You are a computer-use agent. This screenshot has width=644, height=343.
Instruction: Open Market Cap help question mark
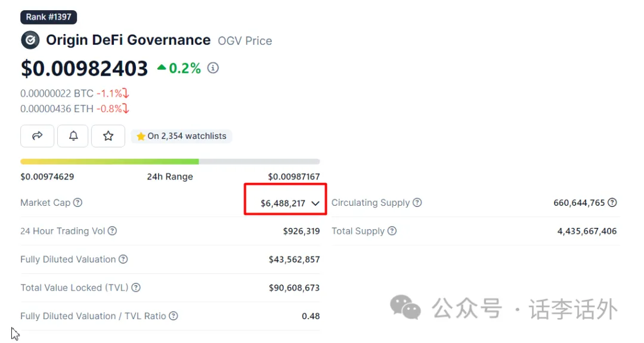(78, 202)
